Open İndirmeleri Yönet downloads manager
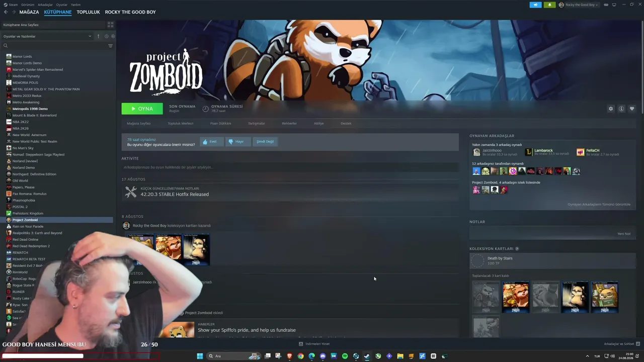The image size is (644, 362). coord(314,344)
